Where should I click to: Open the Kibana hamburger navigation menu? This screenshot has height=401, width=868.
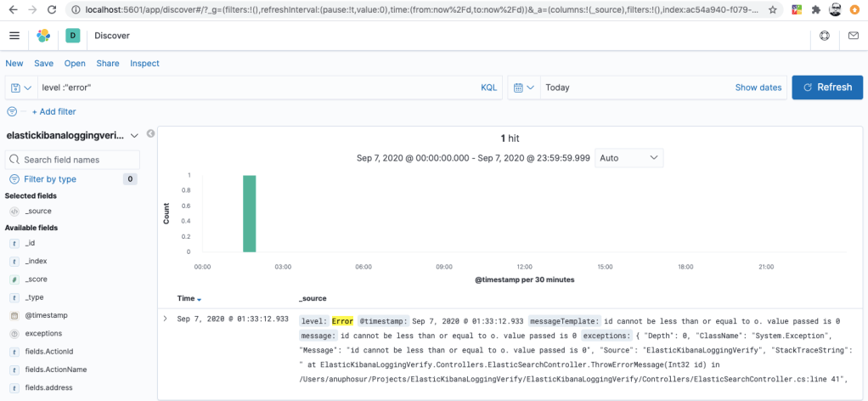(x=14, y=36)
